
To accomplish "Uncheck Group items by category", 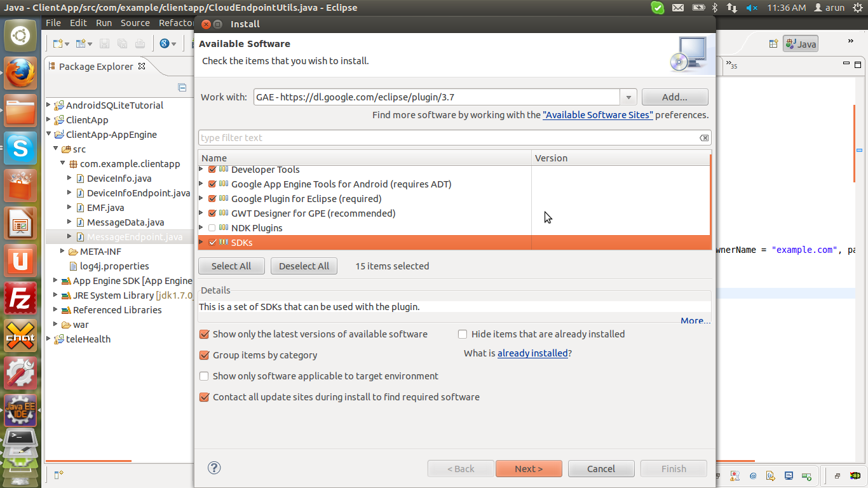I will pos(204,355).
